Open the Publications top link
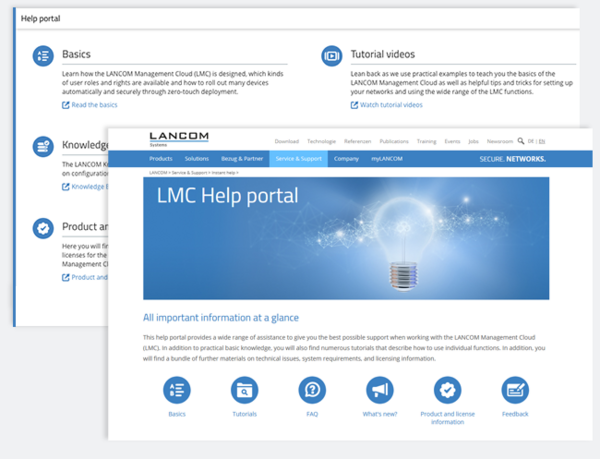600x459 pixels. point(394,141)
